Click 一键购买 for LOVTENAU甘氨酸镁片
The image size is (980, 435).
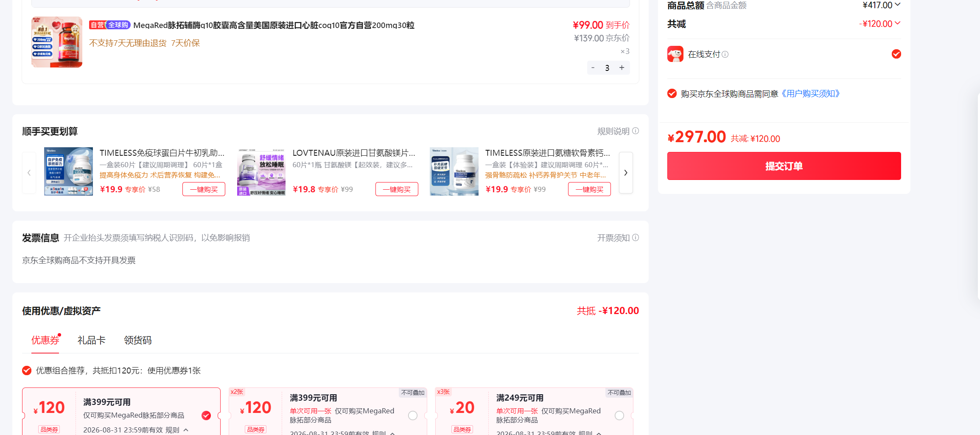pyautogui.click(x=397, y=189)
